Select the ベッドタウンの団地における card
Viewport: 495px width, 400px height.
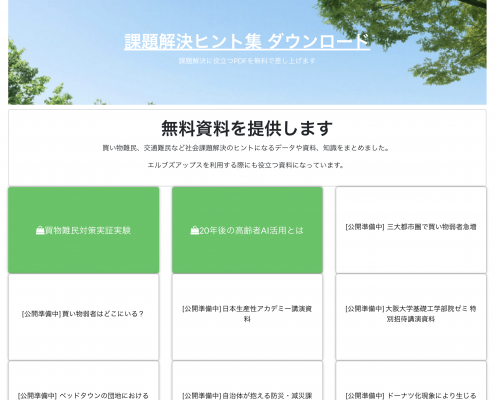pyautogui.click(x=84, y=381)
